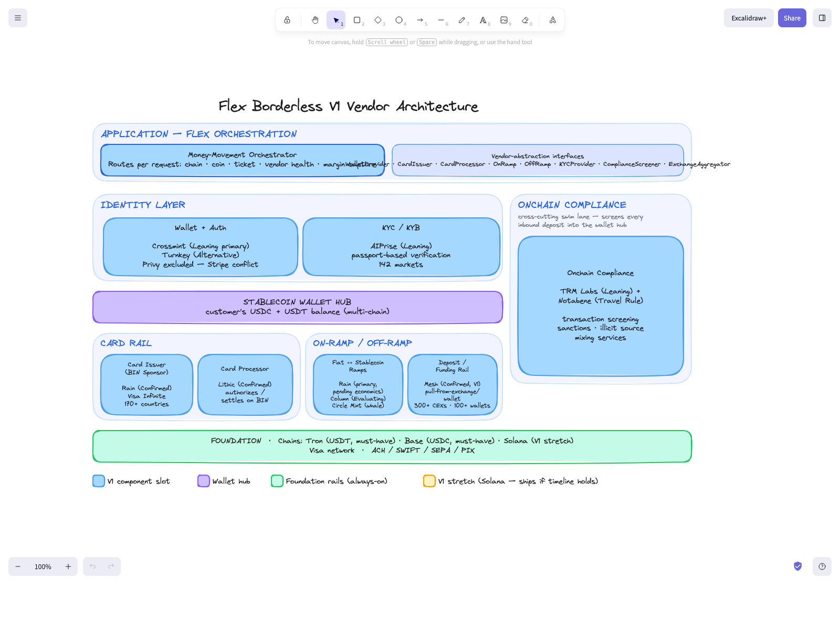Select the Vendor-abstraction interfaces box

coord(538,160)
